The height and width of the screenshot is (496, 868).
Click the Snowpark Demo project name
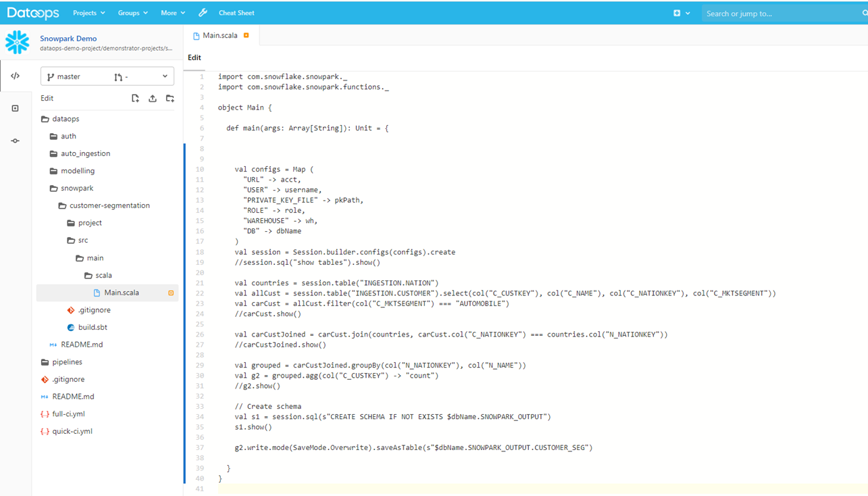68,39
